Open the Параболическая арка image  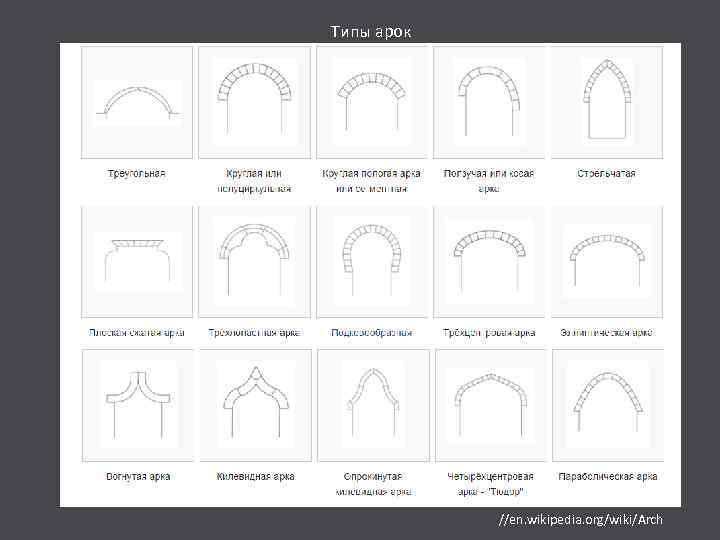point(608,405)
